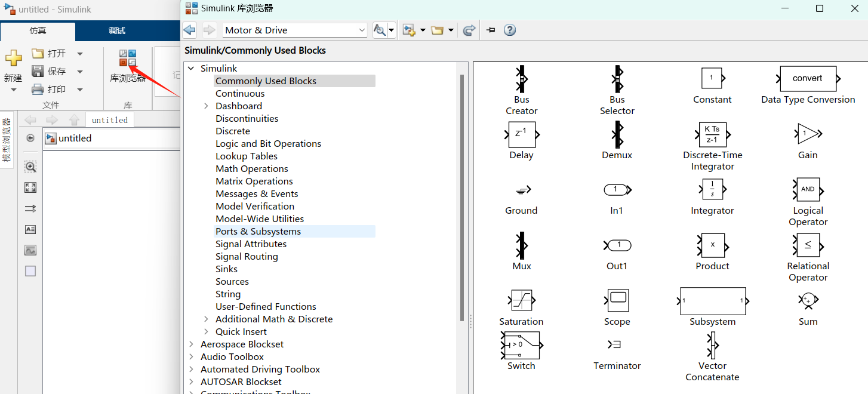
Task: Select the Data Type Conversion block
Action: click(808, 78)
